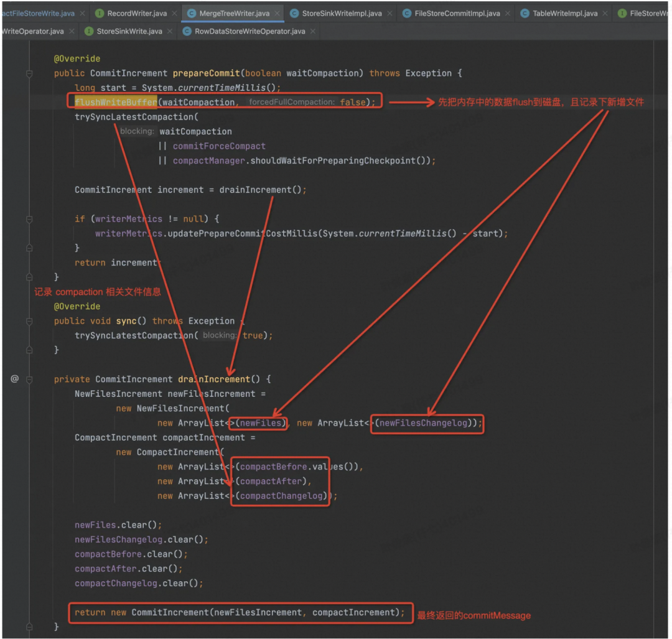672x639 pixels.
Task: Fold the if writerMetrics block
Action: click(29, 219)
